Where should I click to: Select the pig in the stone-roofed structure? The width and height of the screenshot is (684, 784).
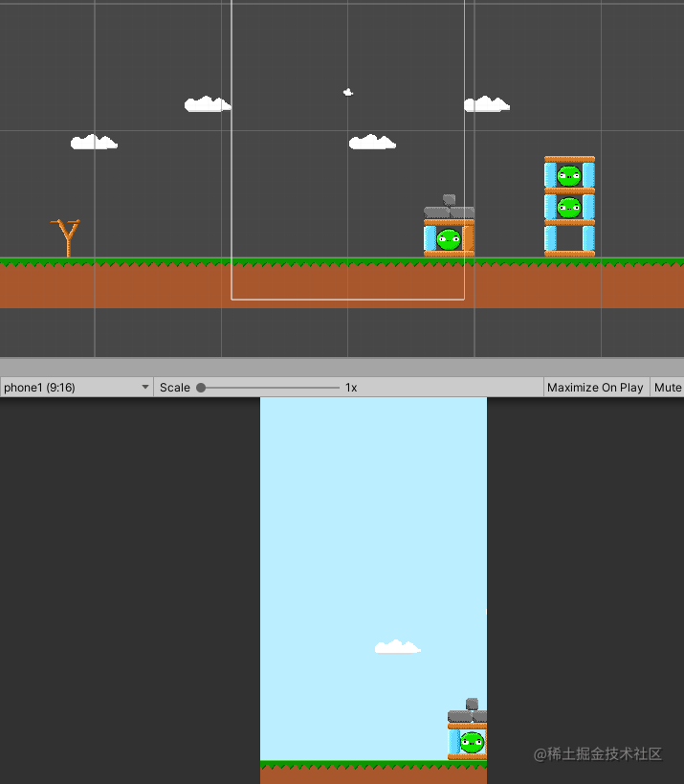[x=448, y=239]
